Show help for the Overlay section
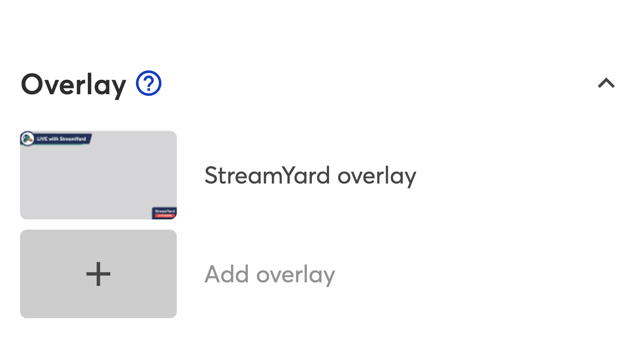Screen dimensions: 639x364 pos(148,83)
